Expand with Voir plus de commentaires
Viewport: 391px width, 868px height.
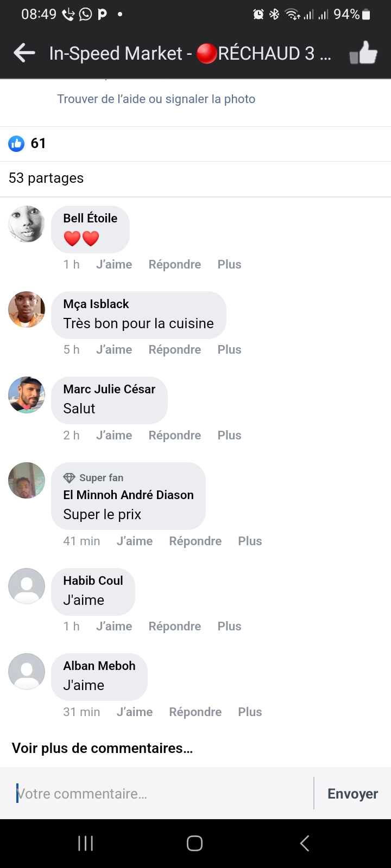(x=102, y=748)
